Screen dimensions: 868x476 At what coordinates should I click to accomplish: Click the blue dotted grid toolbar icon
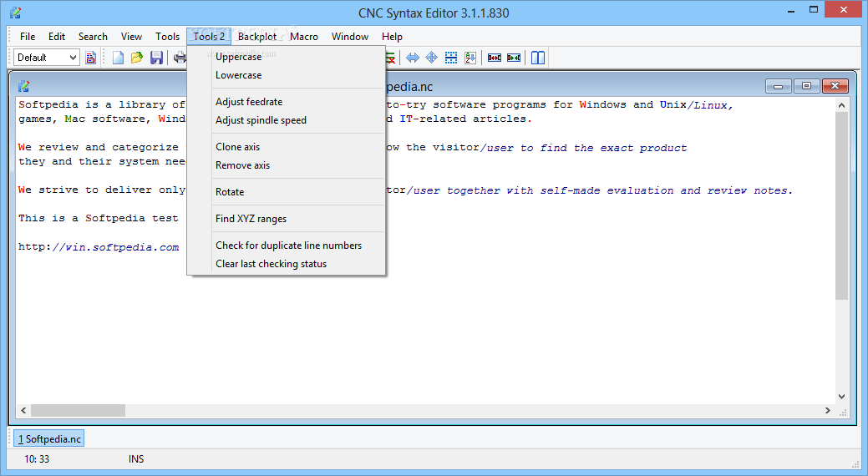click(451, 58)
